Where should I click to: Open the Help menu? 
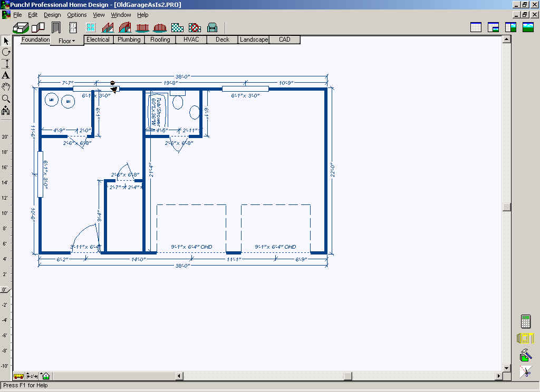pyautogui.click(x=142, y=15)
